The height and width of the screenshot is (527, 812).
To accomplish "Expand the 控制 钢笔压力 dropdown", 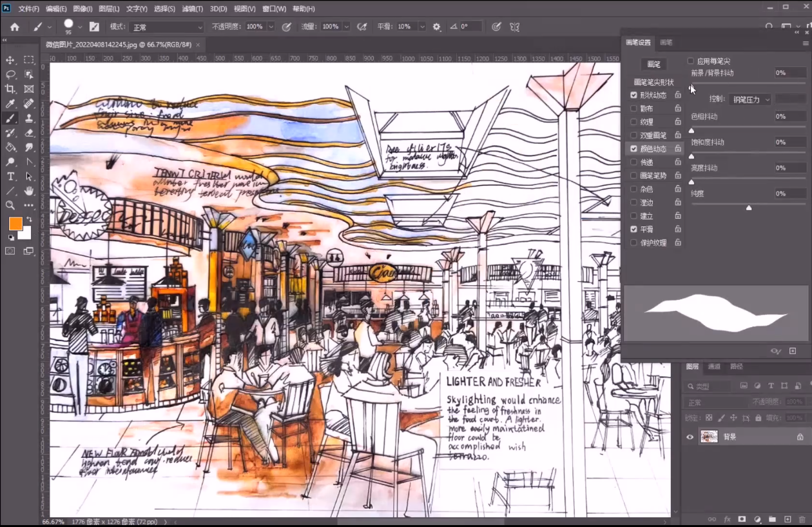I will (x=750, y=99).
